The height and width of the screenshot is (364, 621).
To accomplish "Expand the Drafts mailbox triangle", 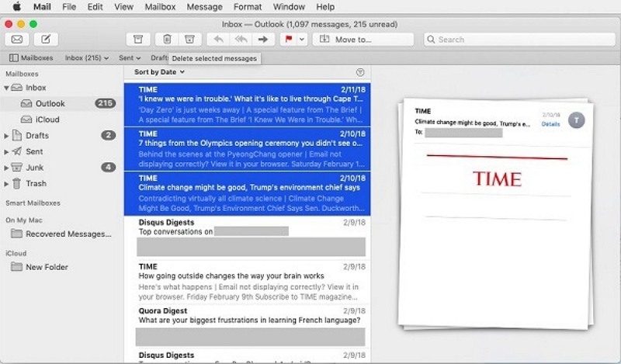I will point(6,136).
